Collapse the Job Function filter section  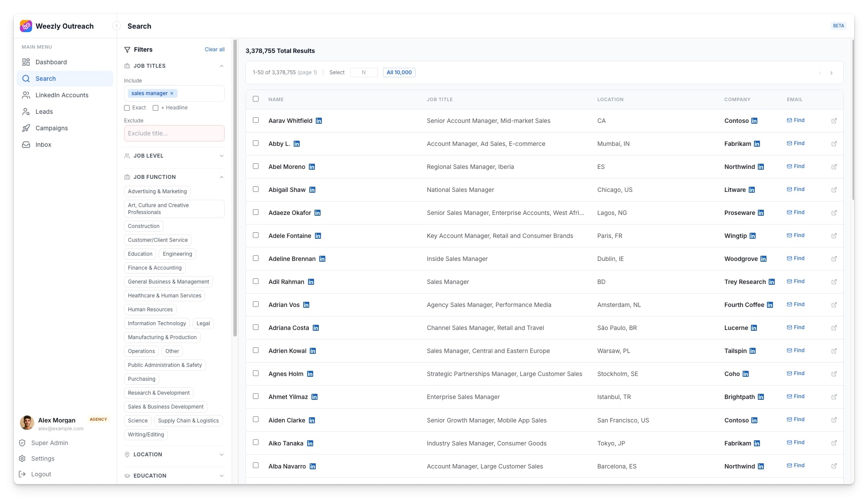(x=222, y=177)
